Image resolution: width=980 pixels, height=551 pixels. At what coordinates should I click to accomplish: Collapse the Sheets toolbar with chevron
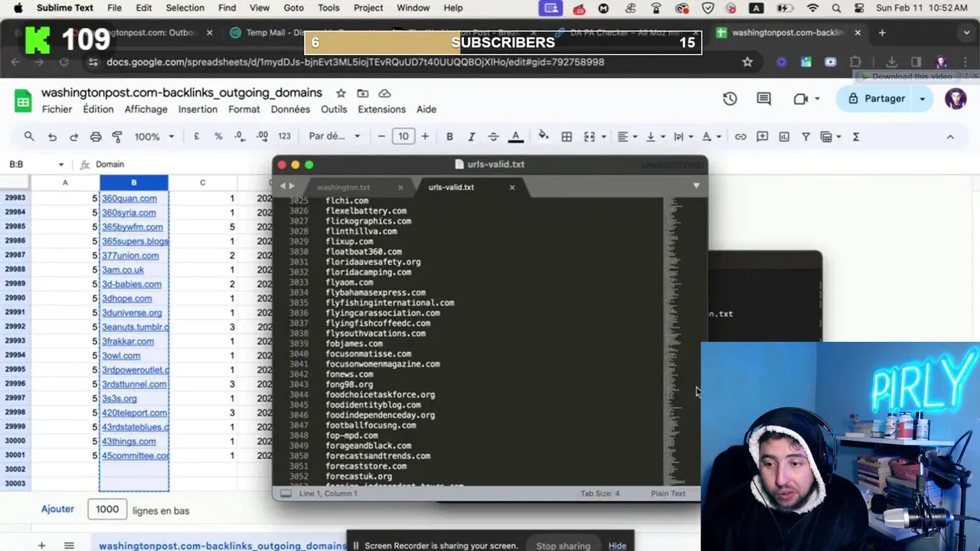[950, 136]
